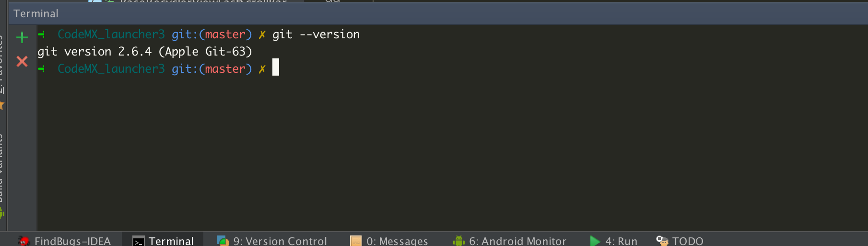Click the Android Monitor robot icon
The image size is (868, 246).
[x=459, y=241]
